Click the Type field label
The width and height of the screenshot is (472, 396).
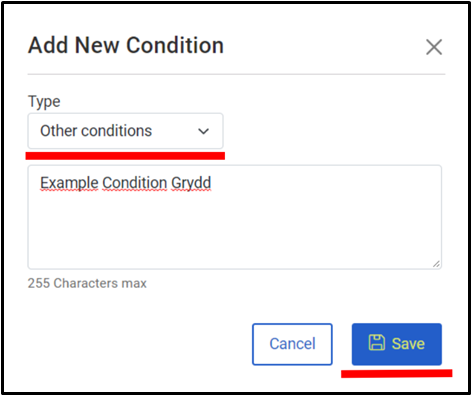[44, 101]
